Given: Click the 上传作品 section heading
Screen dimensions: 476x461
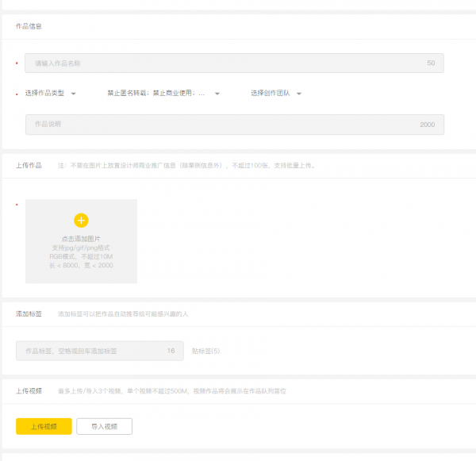Looking at the screenshot, I should [x=29, y=166].
